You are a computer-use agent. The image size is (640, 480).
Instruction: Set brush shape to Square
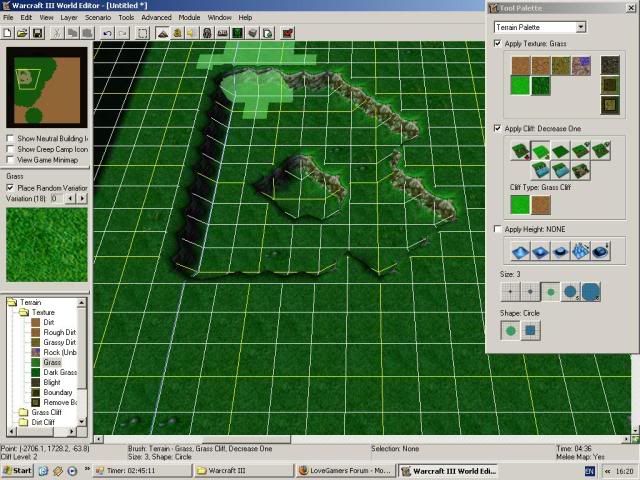tap(531, 331)
